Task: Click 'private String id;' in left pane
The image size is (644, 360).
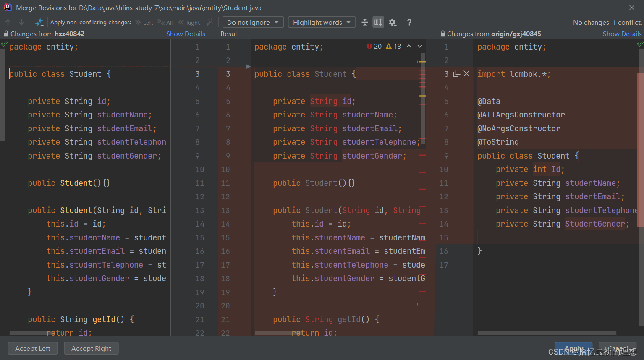Action: click(x=69, y=101)
